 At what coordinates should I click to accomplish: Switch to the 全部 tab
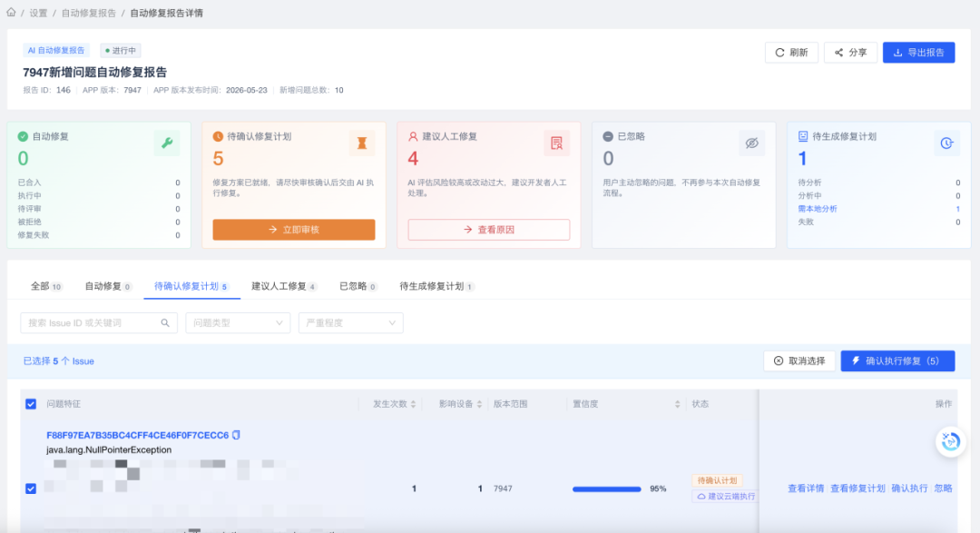[46, 287]
